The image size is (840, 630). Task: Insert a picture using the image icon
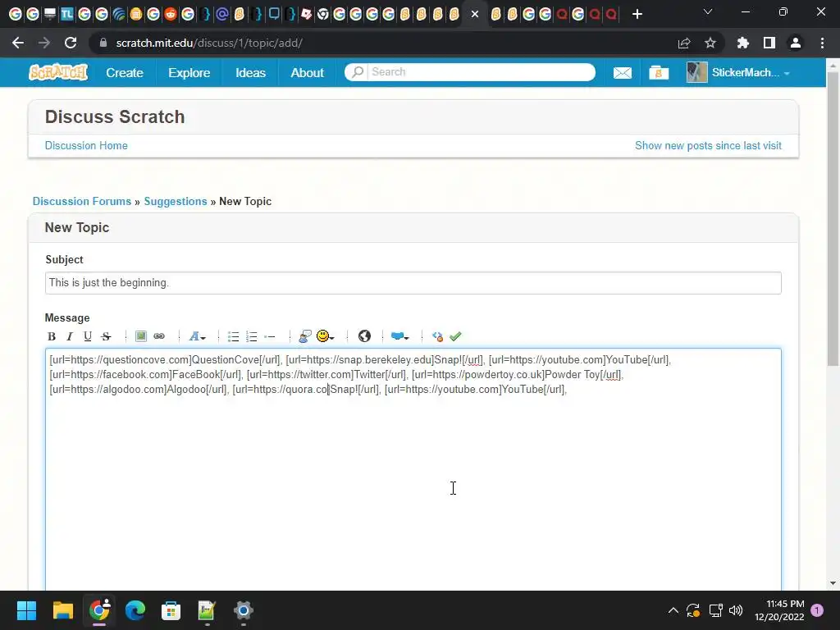(x=141, y=336)
